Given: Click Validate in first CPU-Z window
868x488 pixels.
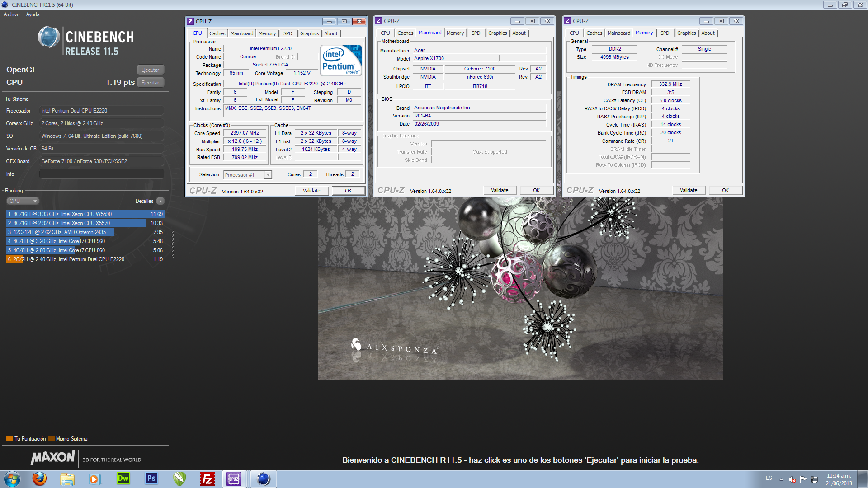Looking at the screenshot, I should pyautogui.click(x=311, y=191).
